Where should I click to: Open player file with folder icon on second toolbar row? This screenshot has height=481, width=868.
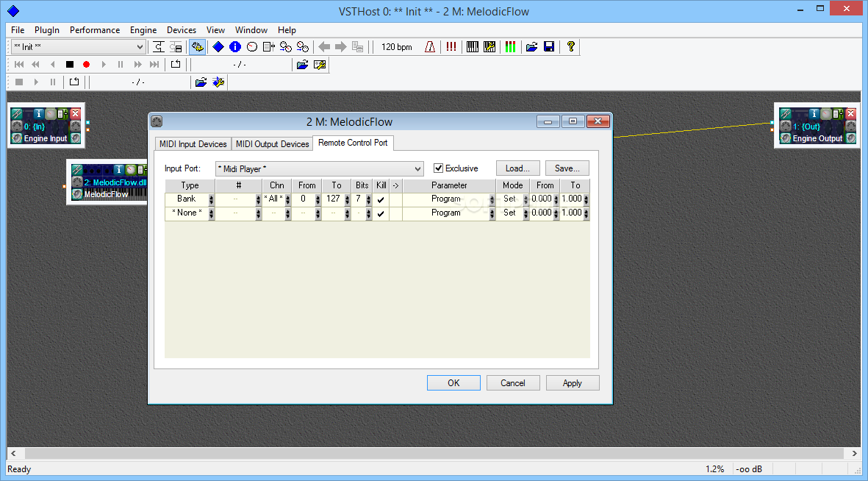point(302,65)
